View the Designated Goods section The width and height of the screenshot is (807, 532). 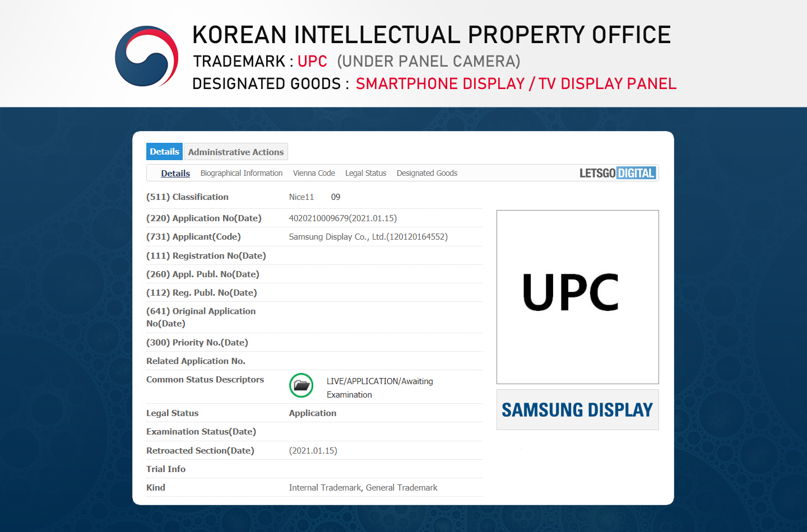click(426, 174)
